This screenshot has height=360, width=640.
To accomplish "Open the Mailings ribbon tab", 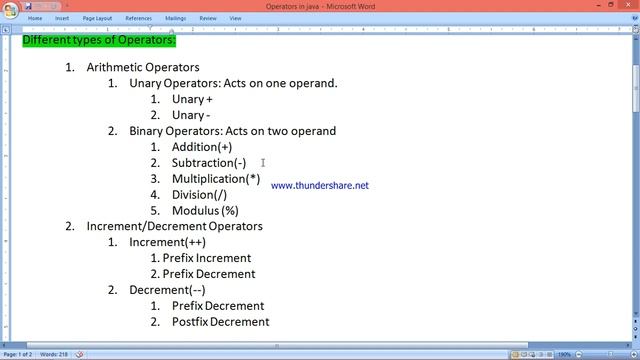I will coord(176,18).
